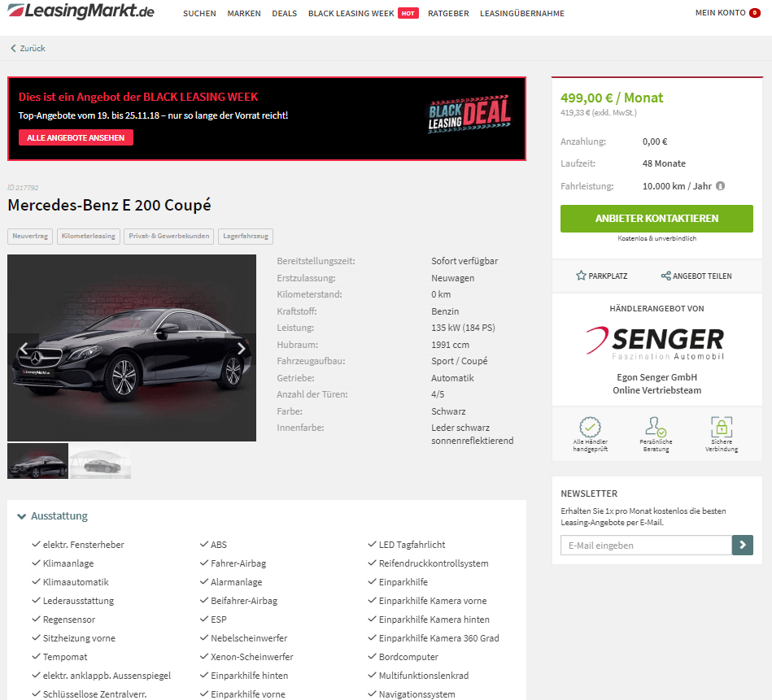Screen dimensions: 772x700
Task: Save offer with PARKPLATZ star
Action: pyautogui.click(x=602, y=276)
